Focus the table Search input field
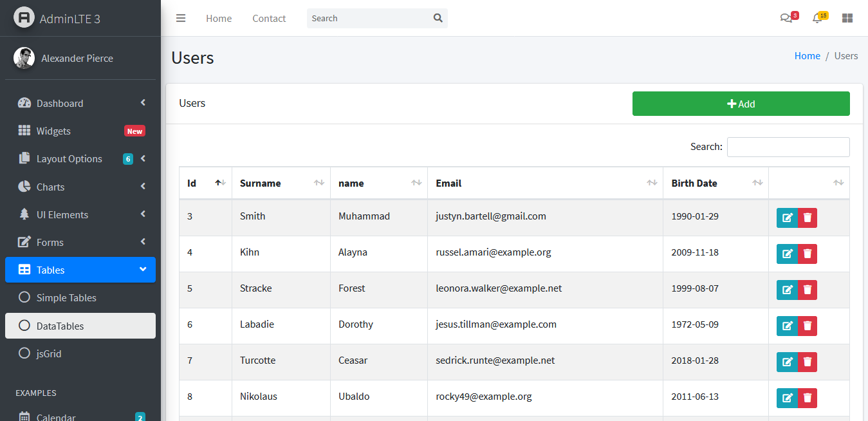Screen dimensions: 868x421 coord(788,147)
